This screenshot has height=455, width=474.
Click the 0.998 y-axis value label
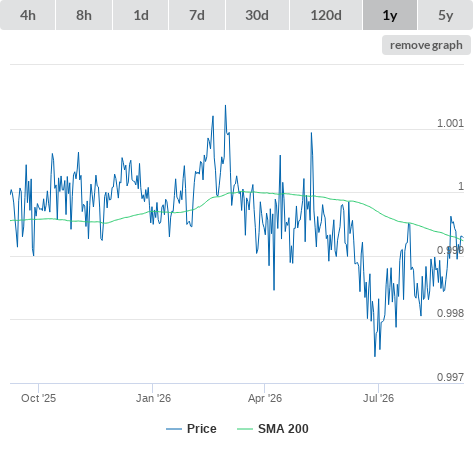(450, 313)
